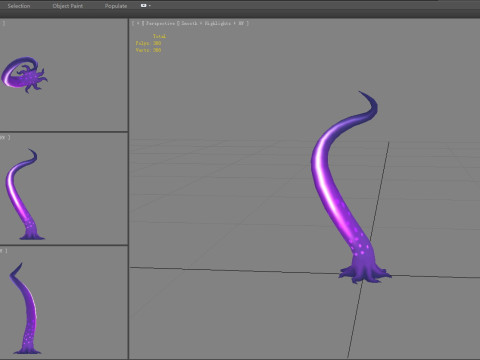This screenshot has height=360, width=480.
Task: Click the Polys count statistic
Action: pyautogui.click(x=148, y=43)
